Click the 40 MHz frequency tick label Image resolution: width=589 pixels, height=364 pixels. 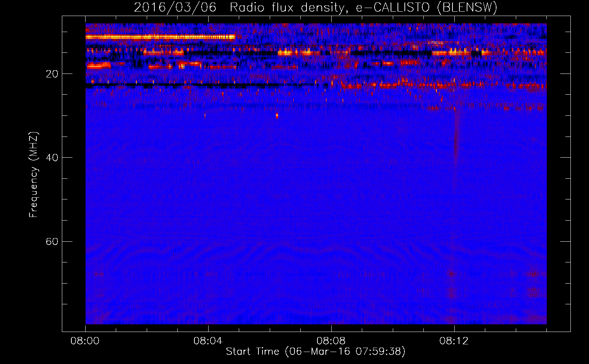tap(52, 158)
